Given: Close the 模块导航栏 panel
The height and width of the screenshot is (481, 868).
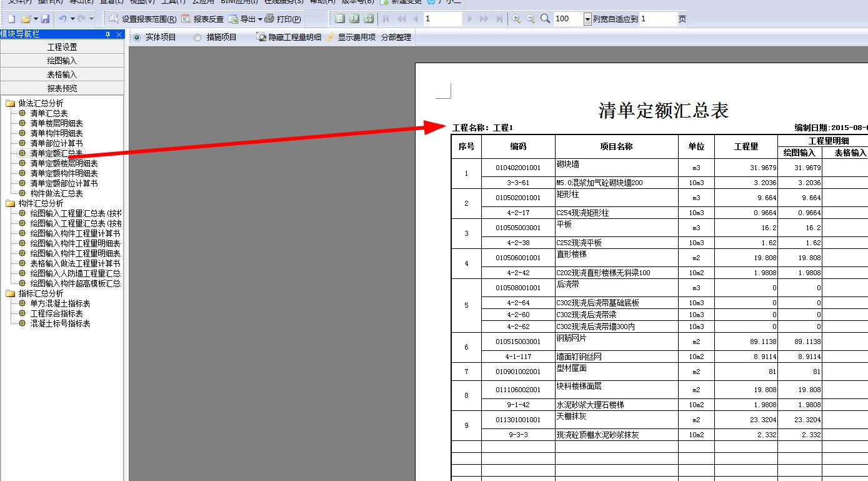Looking at the screenshot, I should point(119,34).
